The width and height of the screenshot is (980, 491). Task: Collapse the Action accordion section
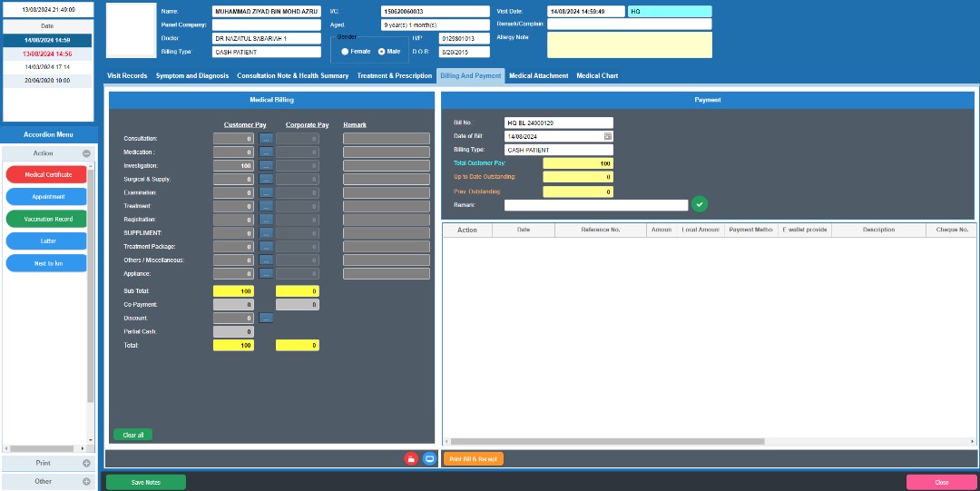pos(86,154)
